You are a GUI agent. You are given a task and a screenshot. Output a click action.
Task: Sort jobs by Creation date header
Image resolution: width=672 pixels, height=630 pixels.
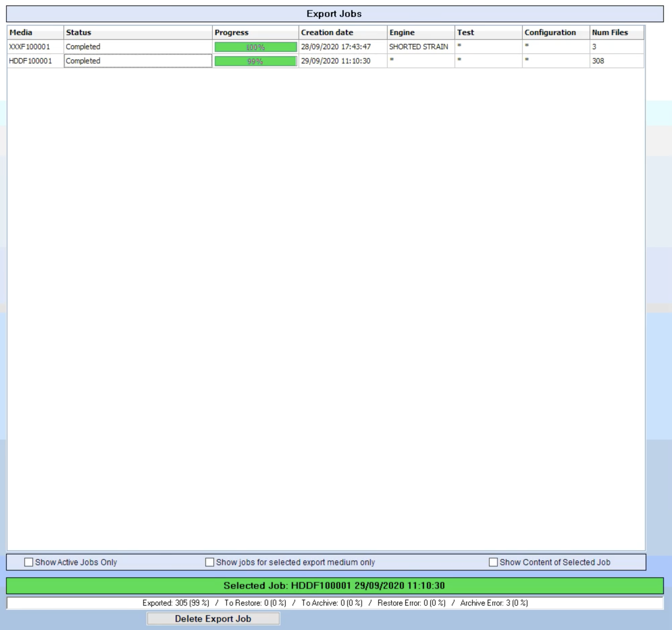point(342,32)
